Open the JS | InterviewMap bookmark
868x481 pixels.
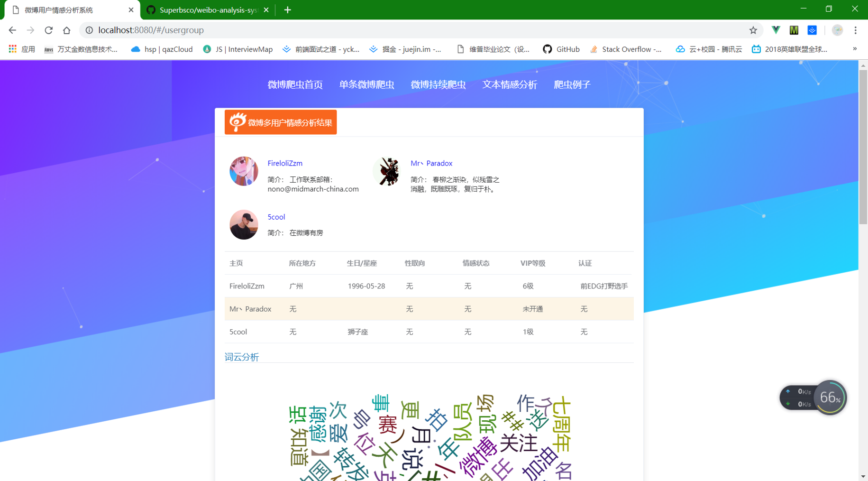coord(238,49)
